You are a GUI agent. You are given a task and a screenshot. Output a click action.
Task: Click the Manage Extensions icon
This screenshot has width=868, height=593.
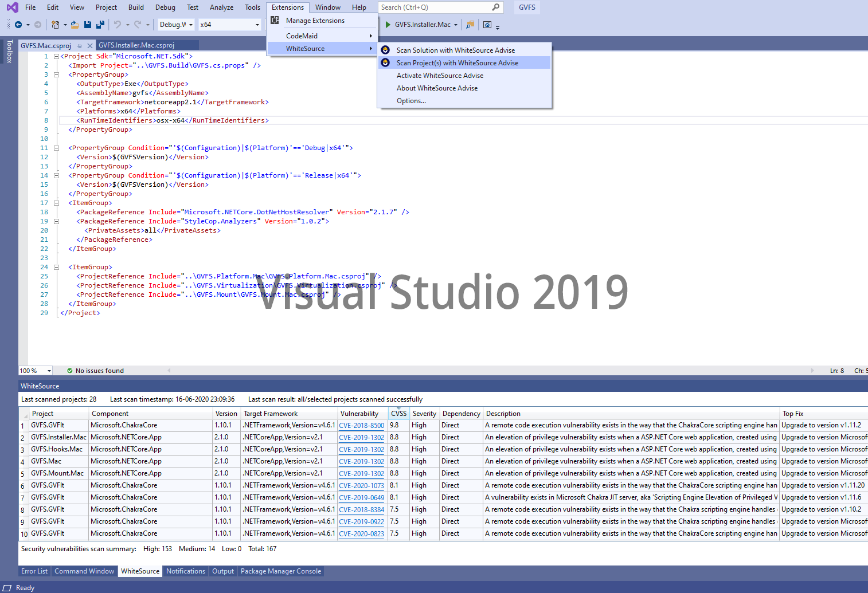[275, 20]
